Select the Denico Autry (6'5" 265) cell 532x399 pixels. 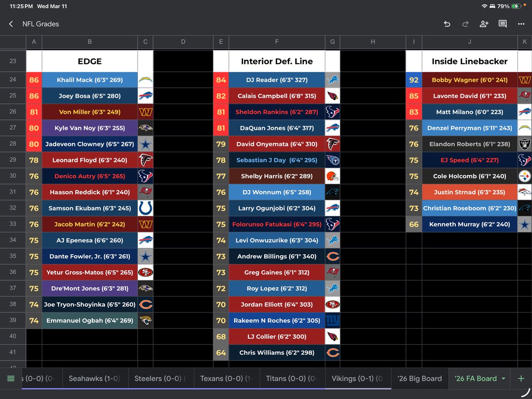pos(90,176)
